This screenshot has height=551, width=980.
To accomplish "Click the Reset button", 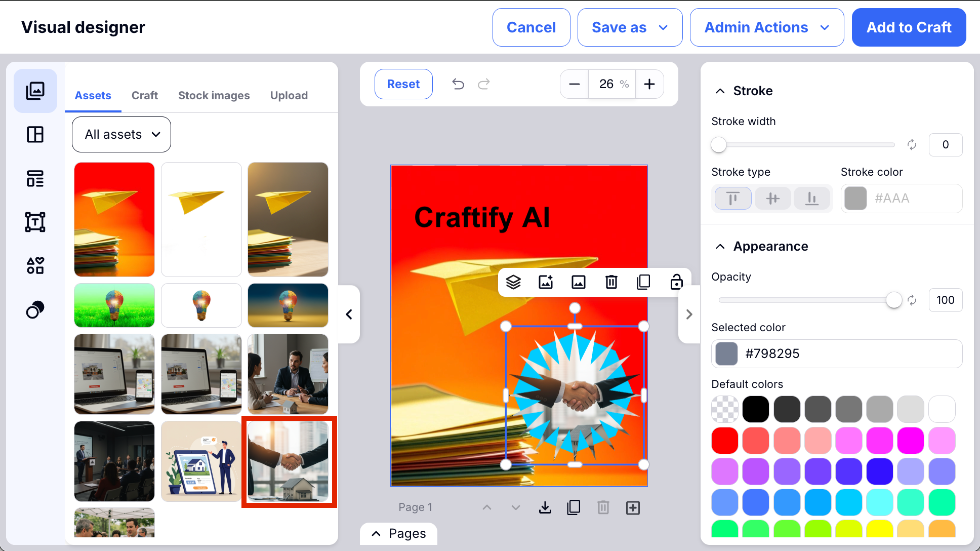I will 403,84.
